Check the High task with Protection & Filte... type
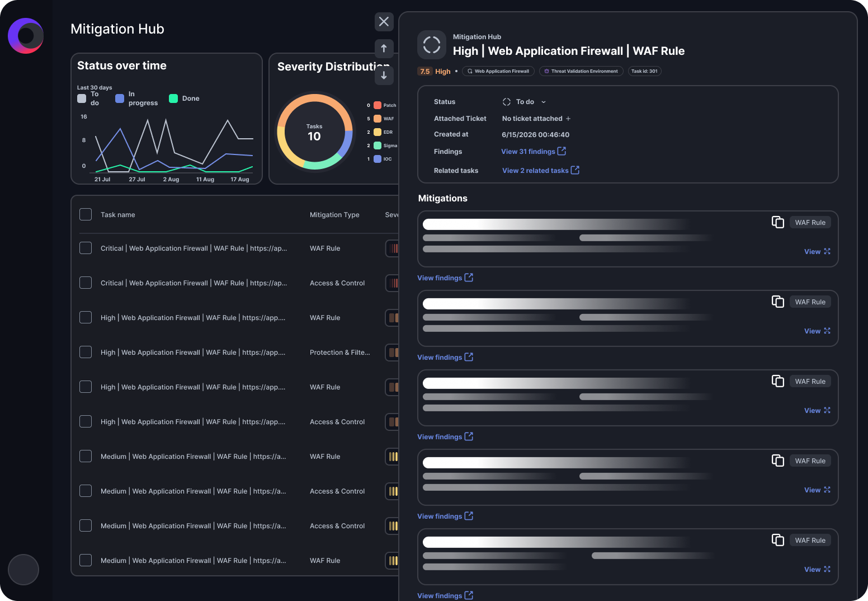Viewport: 868px width, 601px height. (86, 352)
